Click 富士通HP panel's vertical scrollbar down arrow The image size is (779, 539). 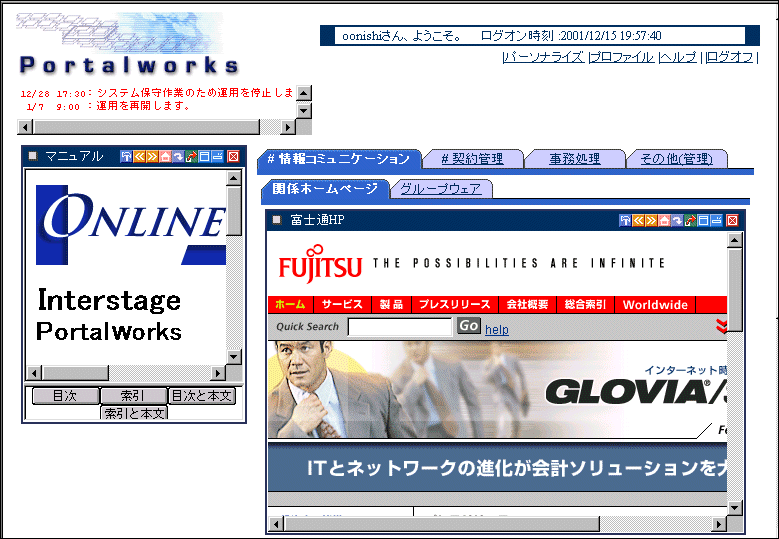(x=735, y=508)
